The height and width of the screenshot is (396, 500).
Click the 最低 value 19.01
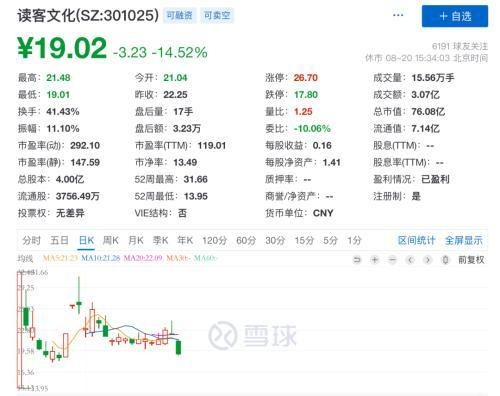pos(58,95)
